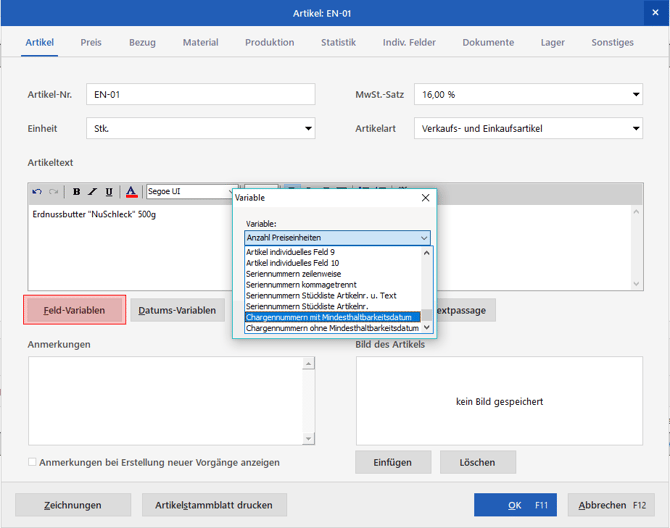Close the Variable popup
The height and width of the screenshot is (528, 670).
click(425, 198)
